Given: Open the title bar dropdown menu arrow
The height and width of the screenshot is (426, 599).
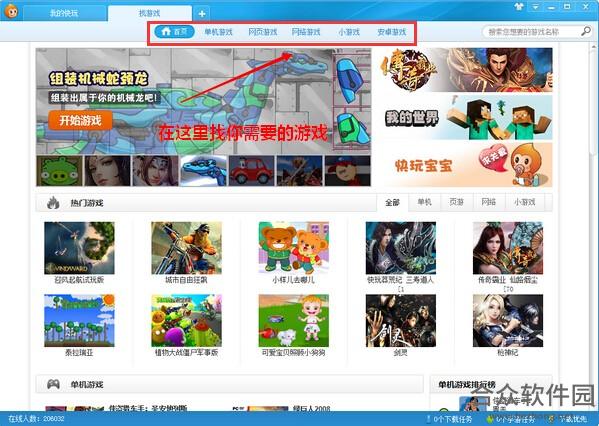Looking at the screenshot, I should pos(535,7).
